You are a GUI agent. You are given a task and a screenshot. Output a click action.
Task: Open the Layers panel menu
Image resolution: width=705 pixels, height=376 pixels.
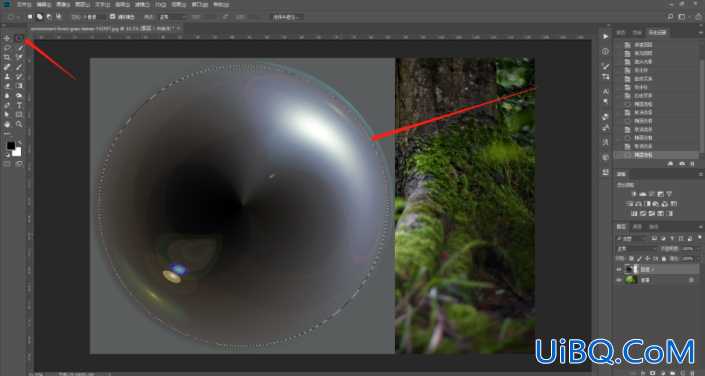701,227
